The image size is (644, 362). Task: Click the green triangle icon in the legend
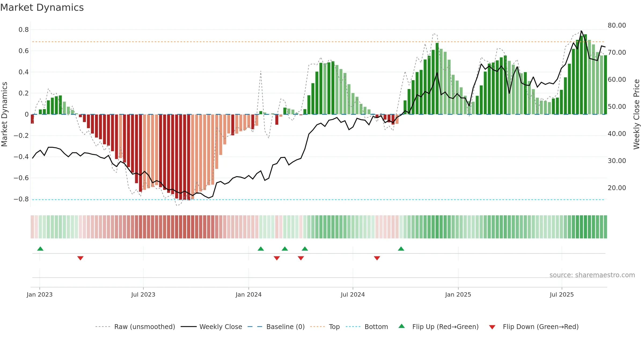point(402,326)
